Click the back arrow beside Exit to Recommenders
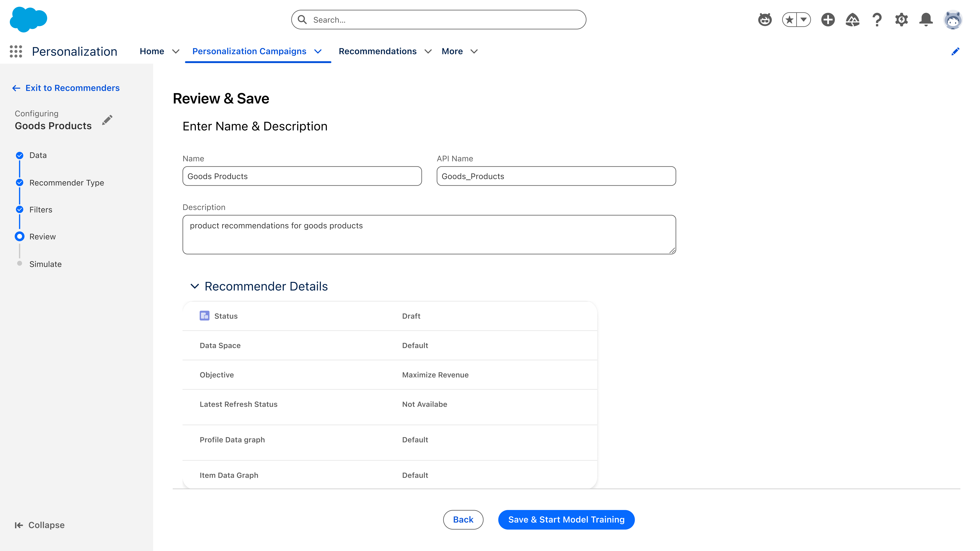 click(x=16, y=88)
